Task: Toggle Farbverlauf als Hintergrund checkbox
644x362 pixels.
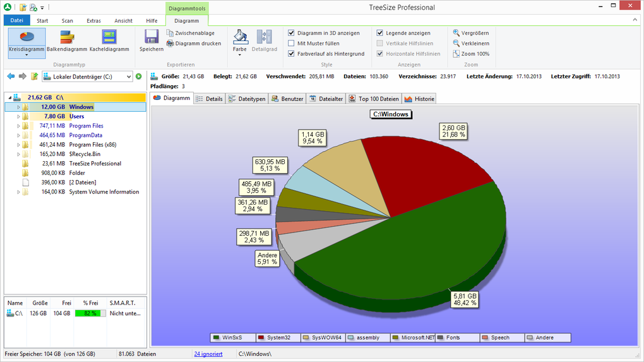Action: [291, 54]
